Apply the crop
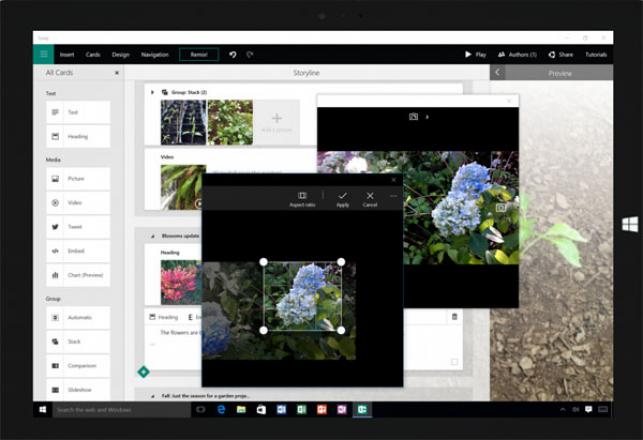643x440 pixels. [342, 199]
